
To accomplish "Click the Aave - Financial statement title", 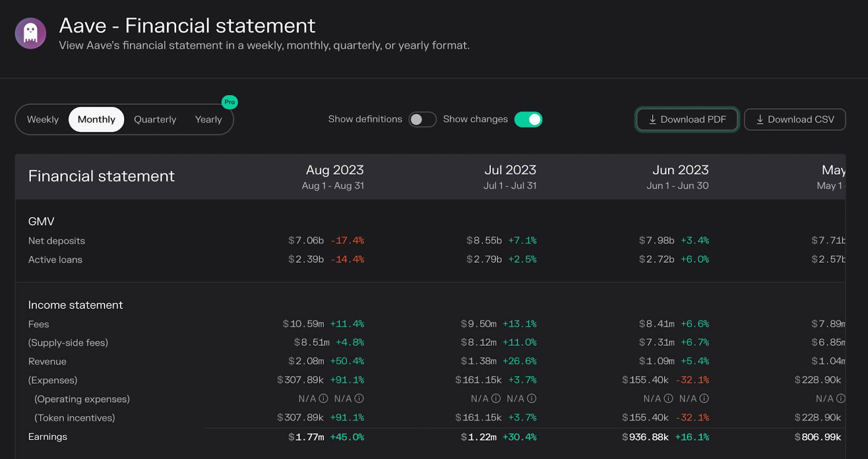I will [x=187, y=25].
